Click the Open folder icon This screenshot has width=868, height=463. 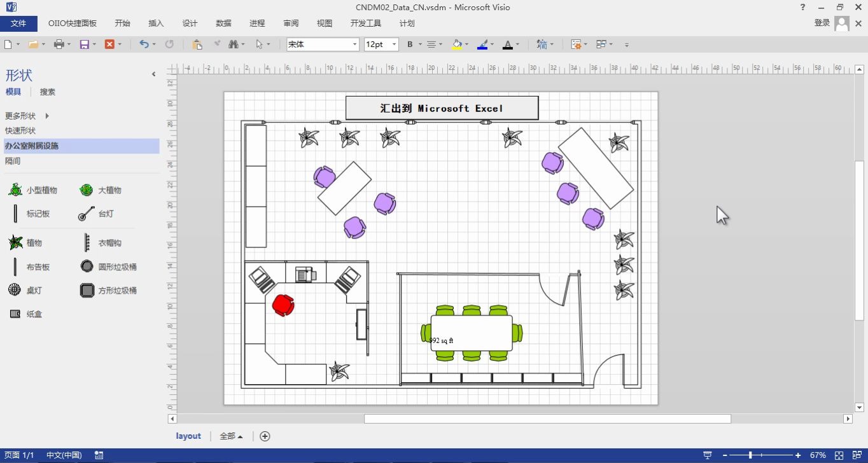[32, 45]
